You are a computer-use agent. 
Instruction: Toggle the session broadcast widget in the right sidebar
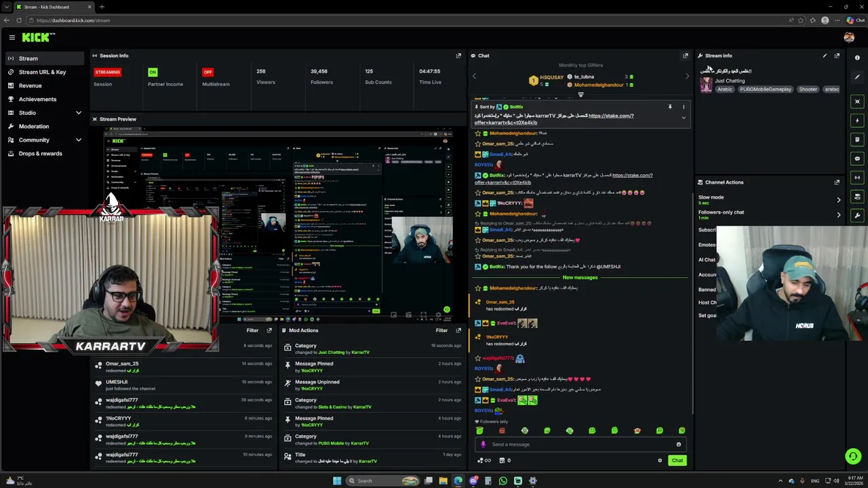pos(857,178)
